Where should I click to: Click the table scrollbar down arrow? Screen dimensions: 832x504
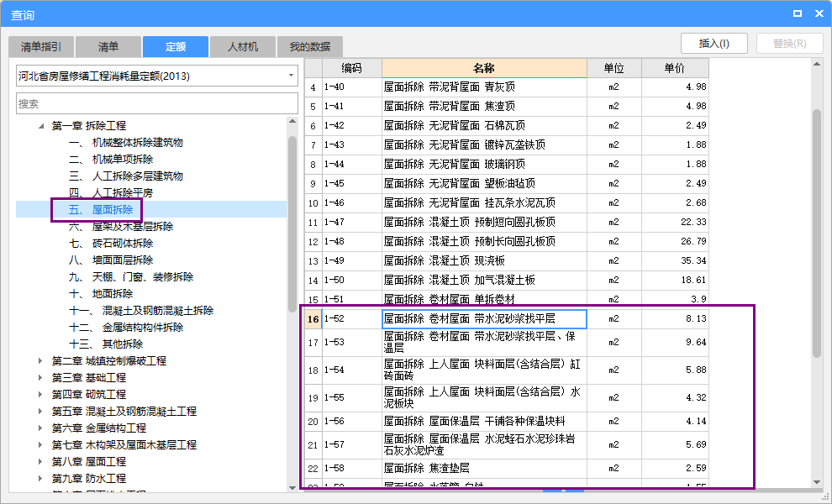817,481
